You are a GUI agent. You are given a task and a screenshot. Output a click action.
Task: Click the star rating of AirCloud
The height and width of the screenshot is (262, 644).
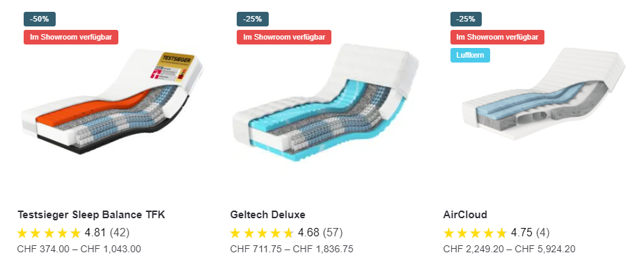[476, 234]
